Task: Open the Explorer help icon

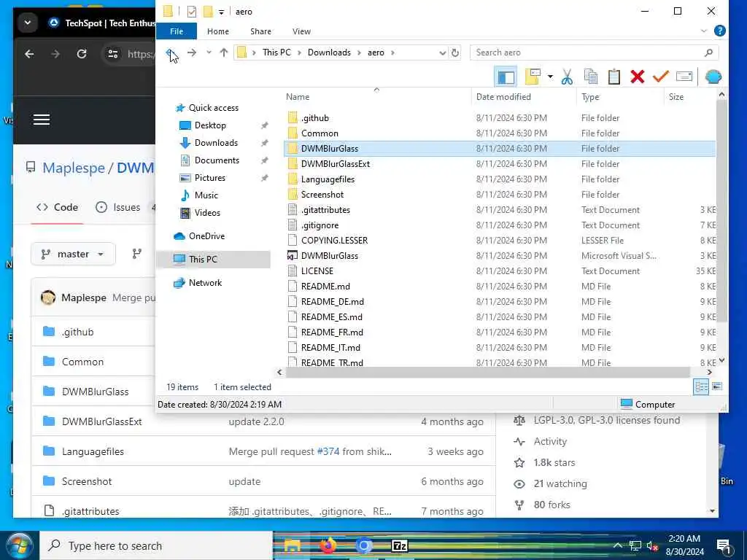Action: click(x=719, y=31)
